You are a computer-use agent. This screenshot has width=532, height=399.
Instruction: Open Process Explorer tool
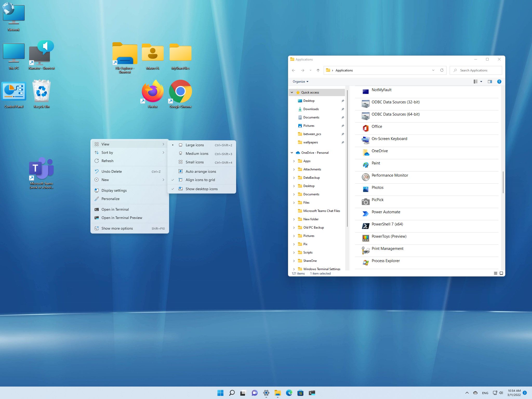coord(385,261)
